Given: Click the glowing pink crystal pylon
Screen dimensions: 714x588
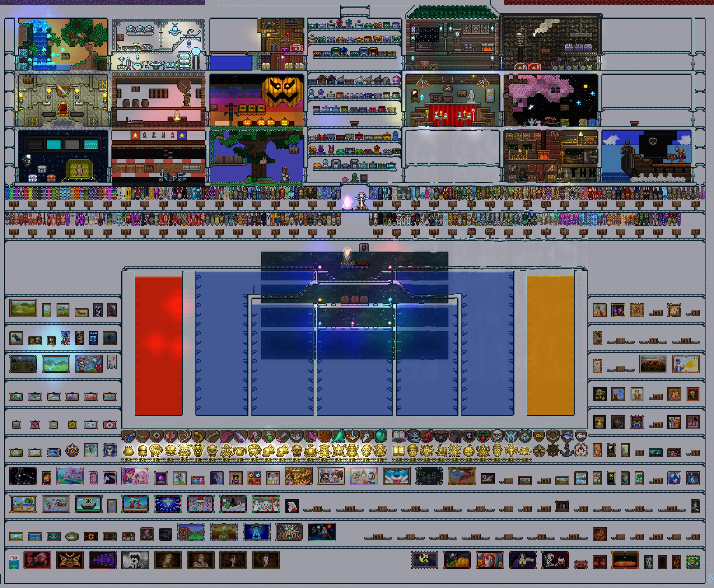Looking at the screenshot, I should pos(347,202).
